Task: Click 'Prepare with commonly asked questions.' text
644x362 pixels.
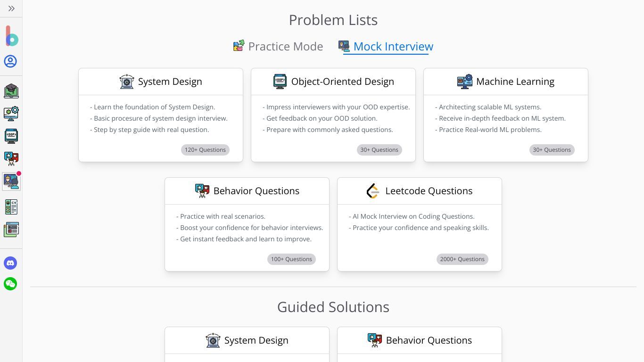Action: 328,130
